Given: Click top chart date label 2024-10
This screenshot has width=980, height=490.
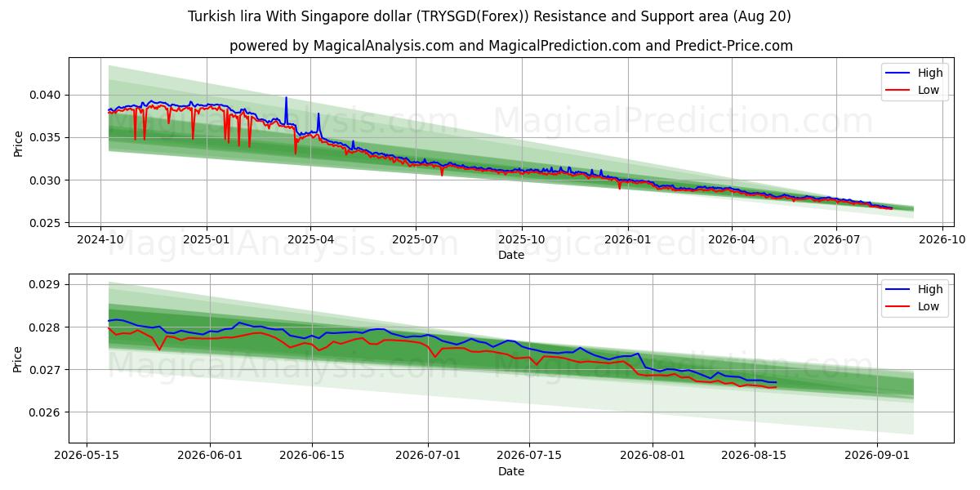Looking at the screenshot, I should (x=100, y=240).
